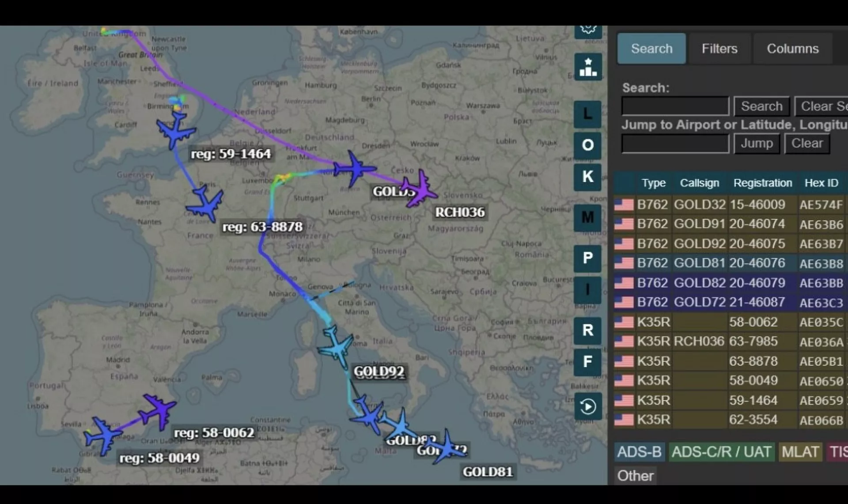
Task: Sort table by Callsign column header
Action: [x=699, y=183]
